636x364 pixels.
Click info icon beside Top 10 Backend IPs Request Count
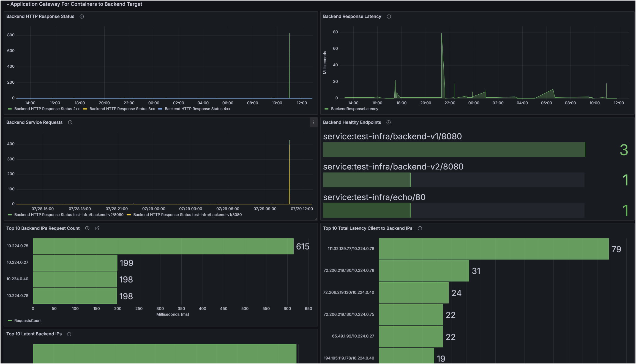point(87,228)
